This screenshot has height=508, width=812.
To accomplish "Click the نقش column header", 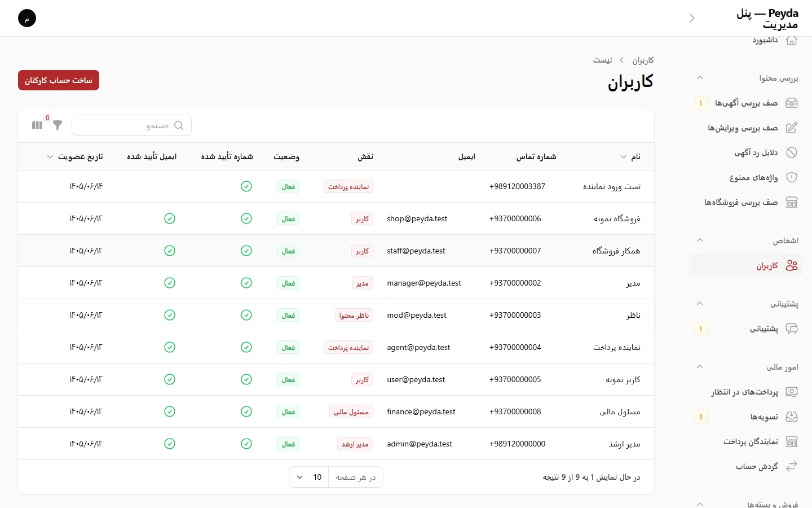I will (365, 156).
